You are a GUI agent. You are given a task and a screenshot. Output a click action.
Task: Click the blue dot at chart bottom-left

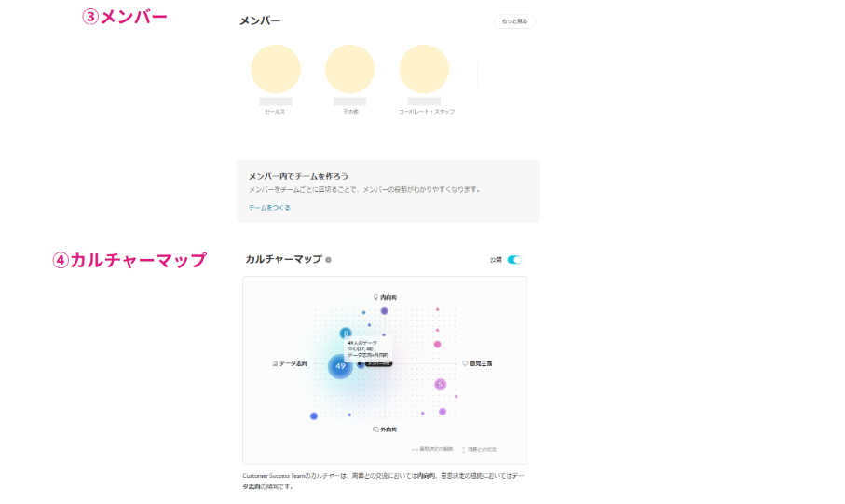tap(314, 415)
